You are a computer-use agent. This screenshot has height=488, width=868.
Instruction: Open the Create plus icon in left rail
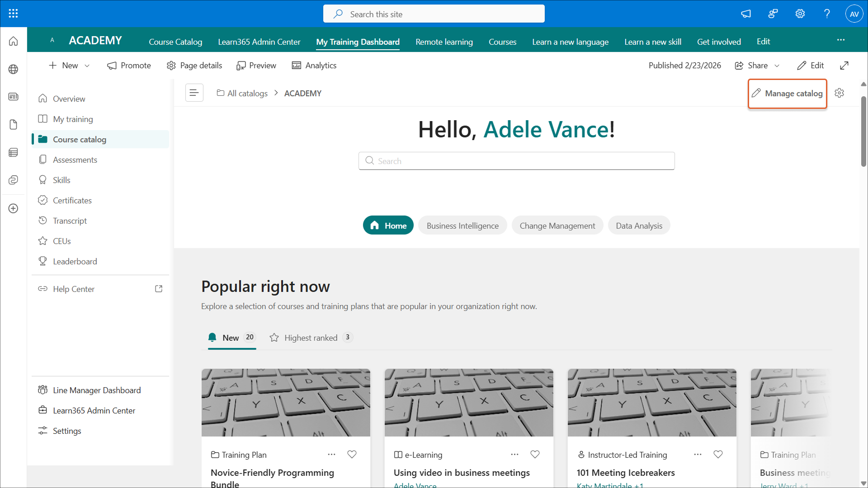13,208
